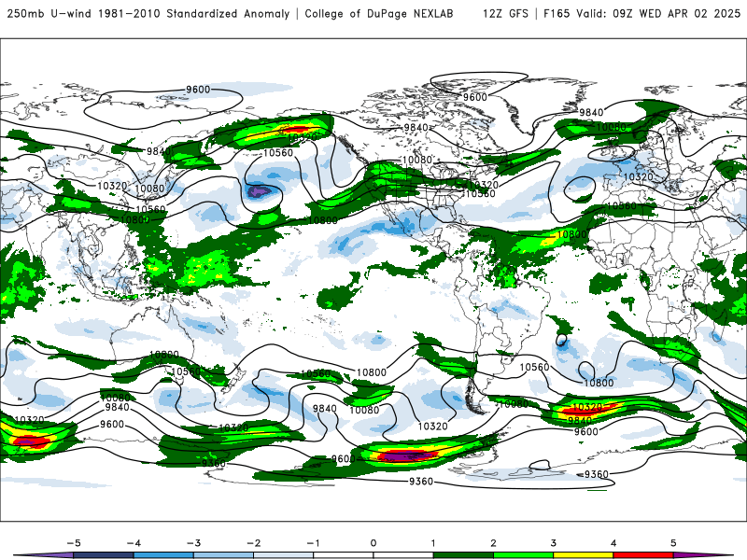This screenshot has width=747, height=560.
Task: Click the purple arrow segment above 5
Action: coord(698,555)
